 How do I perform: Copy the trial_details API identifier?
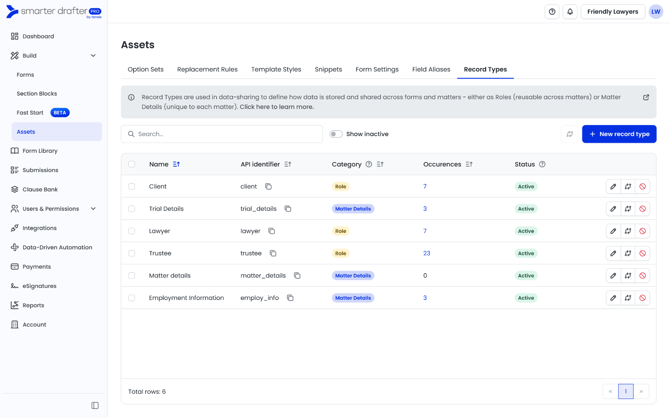click(x=288, y=209)
